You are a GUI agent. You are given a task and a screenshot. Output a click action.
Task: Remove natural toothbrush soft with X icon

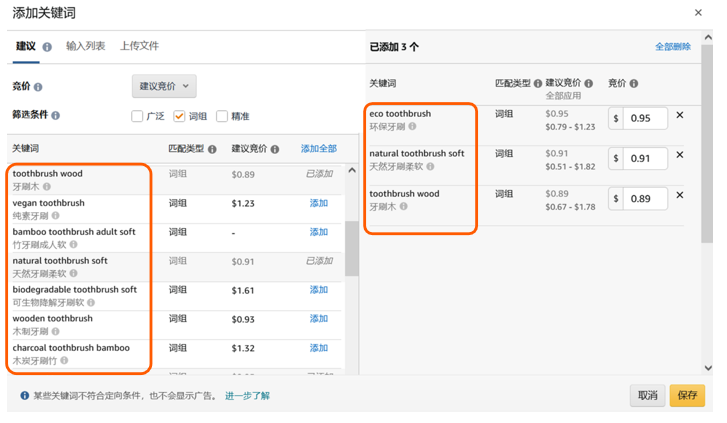tap(680, 155)
